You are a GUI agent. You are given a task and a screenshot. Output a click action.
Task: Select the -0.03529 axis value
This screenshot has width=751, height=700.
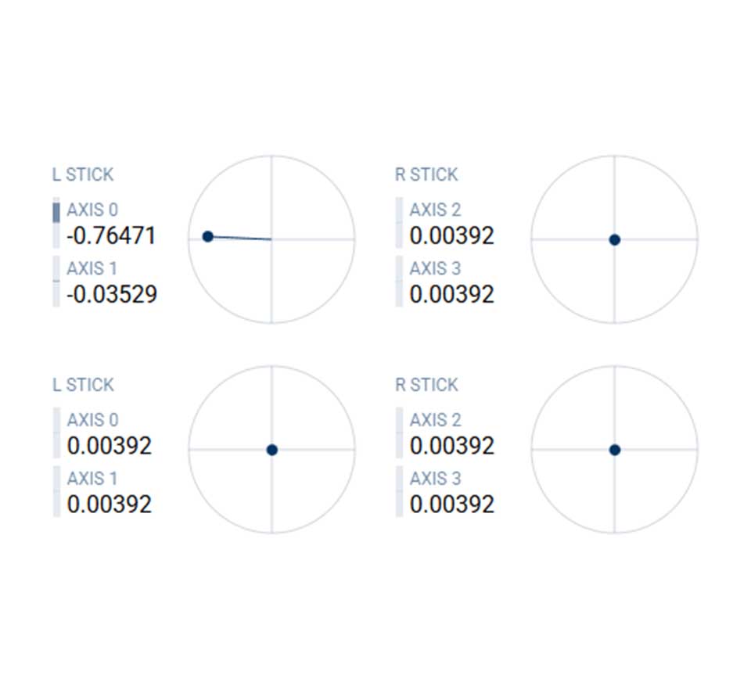111,294
